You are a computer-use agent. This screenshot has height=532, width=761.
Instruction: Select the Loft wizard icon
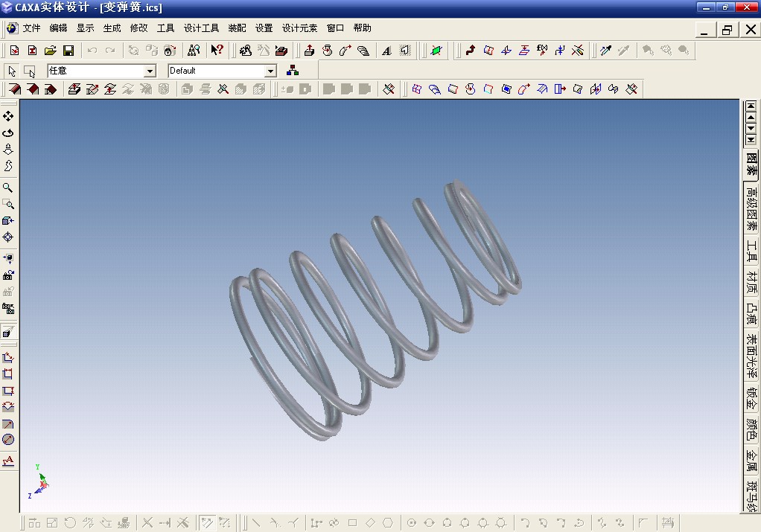pos(363,51)
